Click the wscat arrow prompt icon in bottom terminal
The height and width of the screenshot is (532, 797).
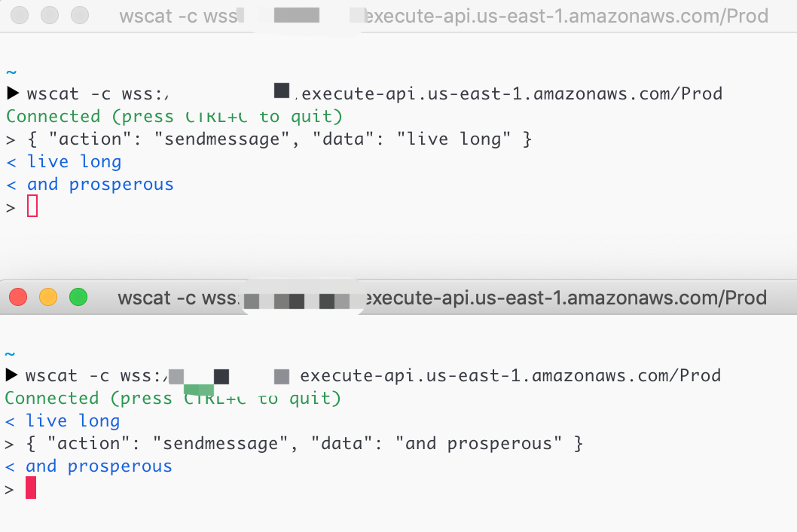point(12,375)
